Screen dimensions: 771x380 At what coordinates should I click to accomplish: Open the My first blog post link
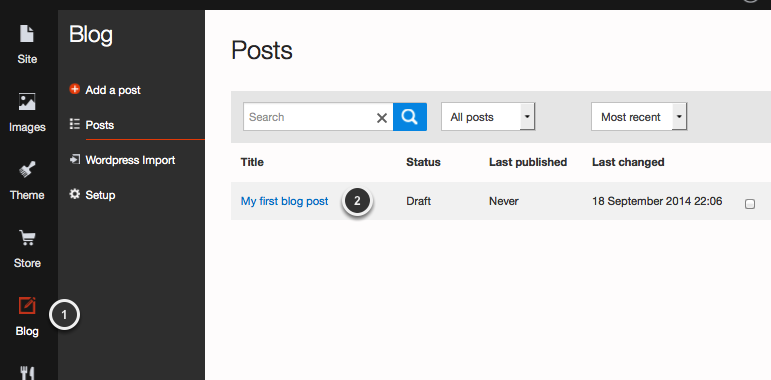284,201
